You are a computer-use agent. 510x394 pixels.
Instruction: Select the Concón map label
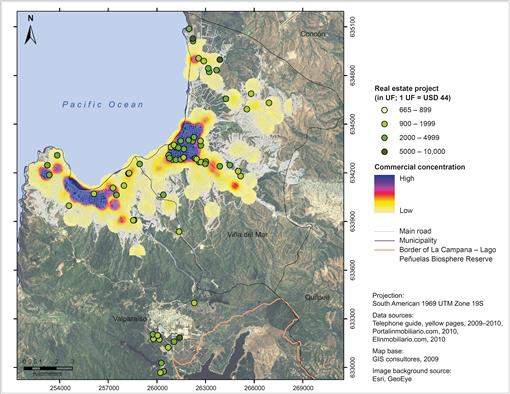tap(312, 34)
